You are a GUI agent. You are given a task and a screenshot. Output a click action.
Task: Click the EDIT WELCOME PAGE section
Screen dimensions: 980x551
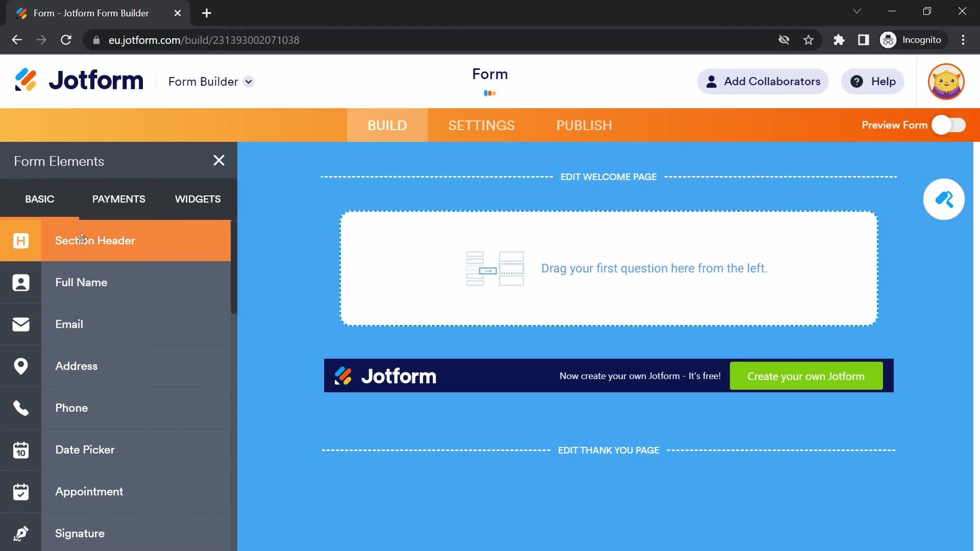point(608,177)
